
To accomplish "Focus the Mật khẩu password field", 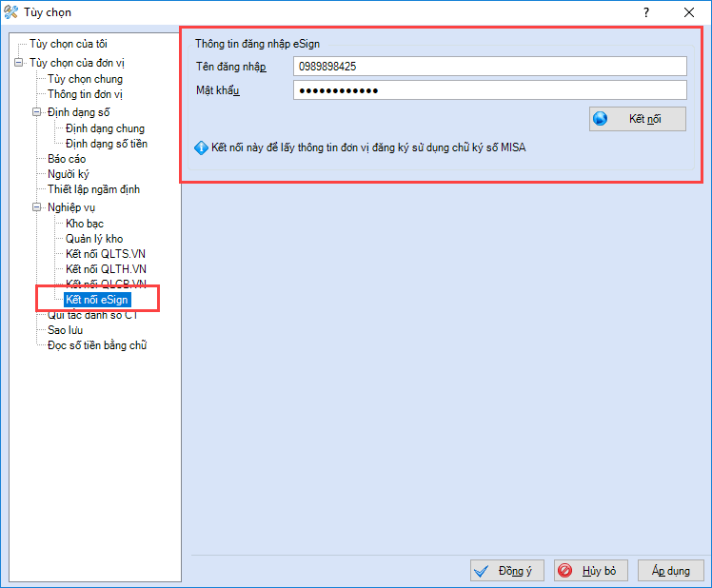I will pyautogui.click(x=490, y=90).
